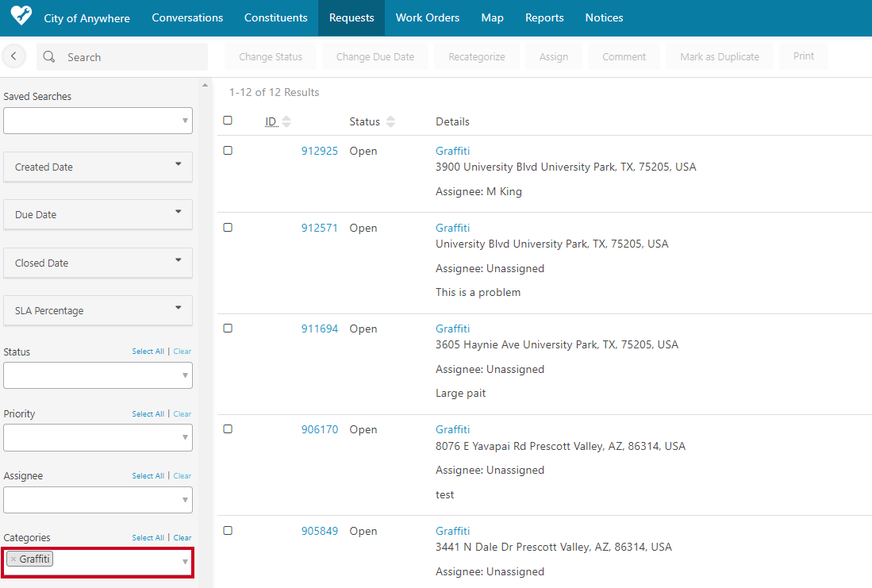Click the City of Anywhere title
The height and width of the screenshot is (588, 872).
(86, 18)
